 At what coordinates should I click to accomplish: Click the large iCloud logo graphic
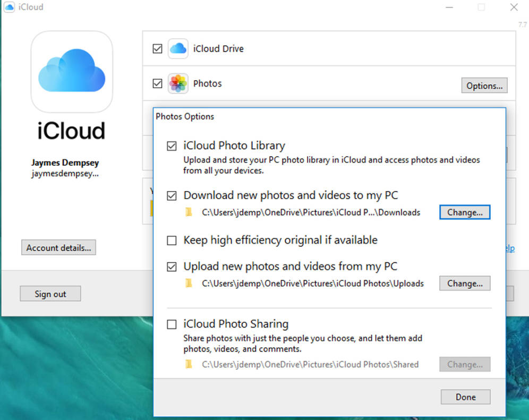[71, 72]
